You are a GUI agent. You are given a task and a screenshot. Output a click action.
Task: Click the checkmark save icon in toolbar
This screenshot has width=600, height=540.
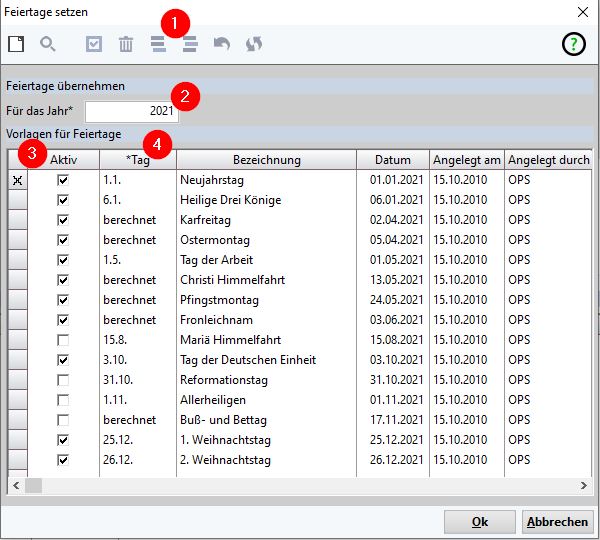tap(94, 44)
